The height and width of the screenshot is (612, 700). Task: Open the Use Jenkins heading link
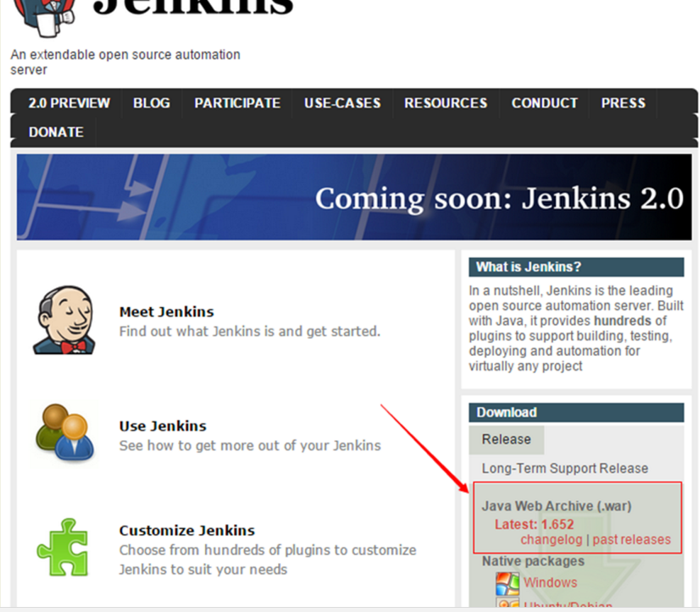(163, 426)
